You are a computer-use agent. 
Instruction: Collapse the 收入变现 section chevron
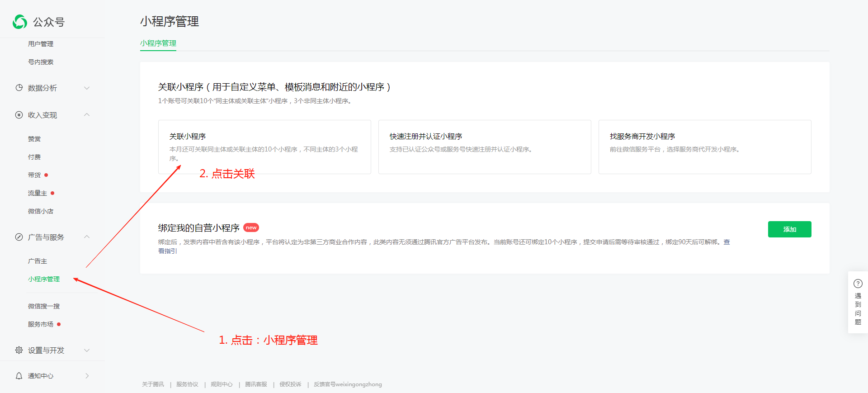tap(87, 115)
